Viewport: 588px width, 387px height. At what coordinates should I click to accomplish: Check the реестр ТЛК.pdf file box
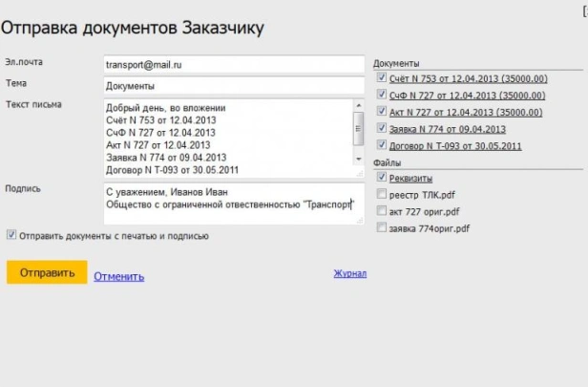click(x=382, y=194)
